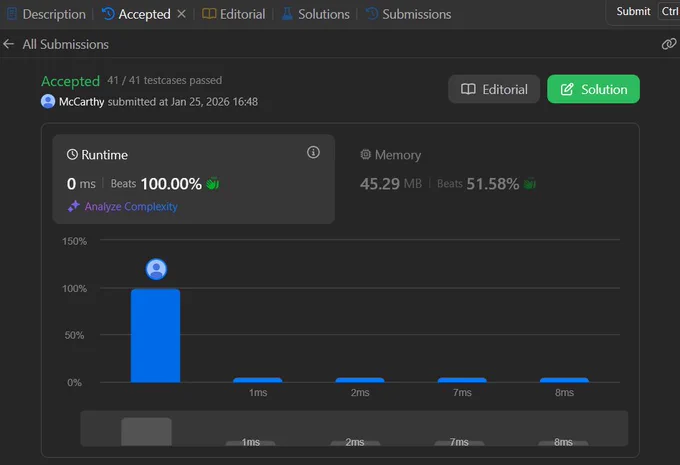Click the 7ms bar in the chart
The width and height of the screenshot is (680, 465).
(x=462, y=380)
